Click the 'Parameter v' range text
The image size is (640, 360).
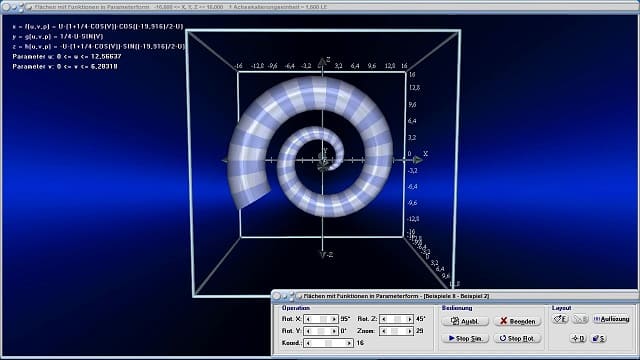point(65,67)
